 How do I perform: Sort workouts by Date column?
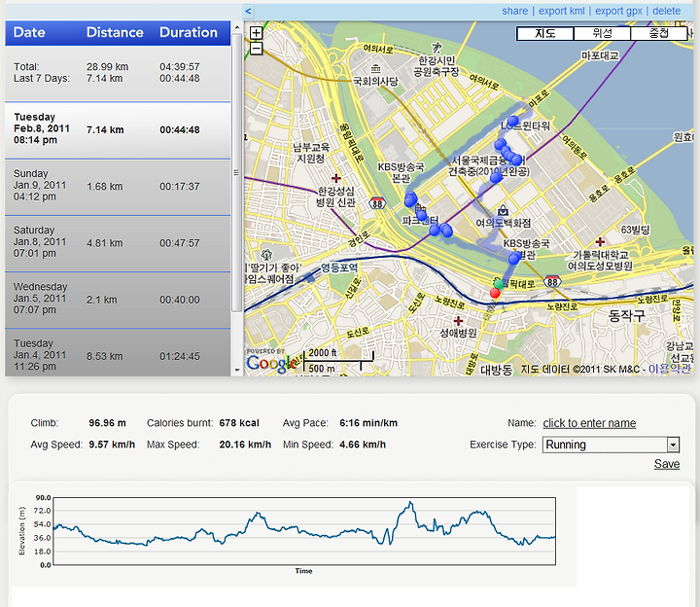pos(29,33)
